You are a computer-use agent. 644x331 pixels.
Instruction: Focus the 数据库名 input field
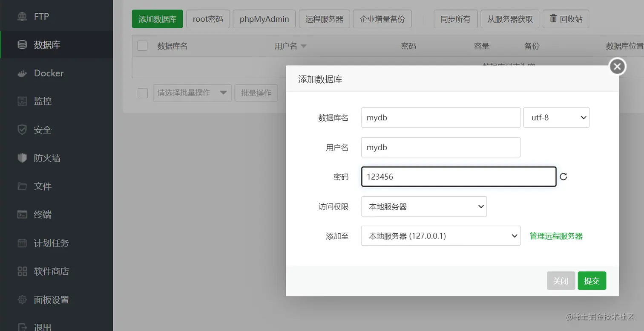coord(441,118)
